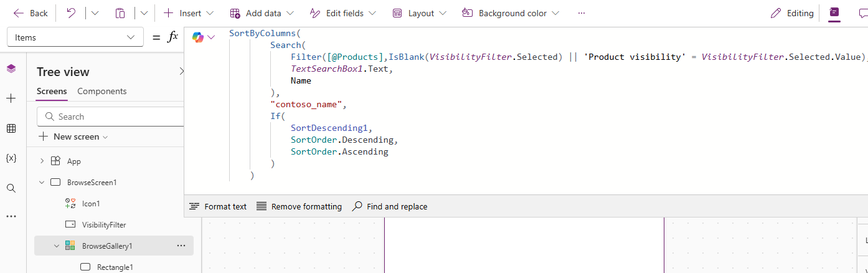This screenshot has height=273, width=868.
Task: Click SortOrder.Ascending in the formula
Action: [339, 151]
